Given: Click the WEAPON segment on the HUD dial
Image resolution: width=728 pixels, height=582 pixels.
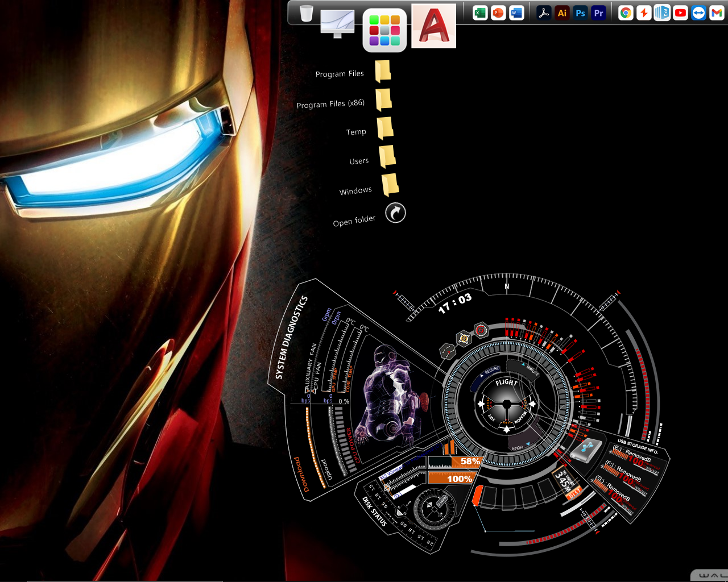Looking at the screenshot, I should pos(520,418).
